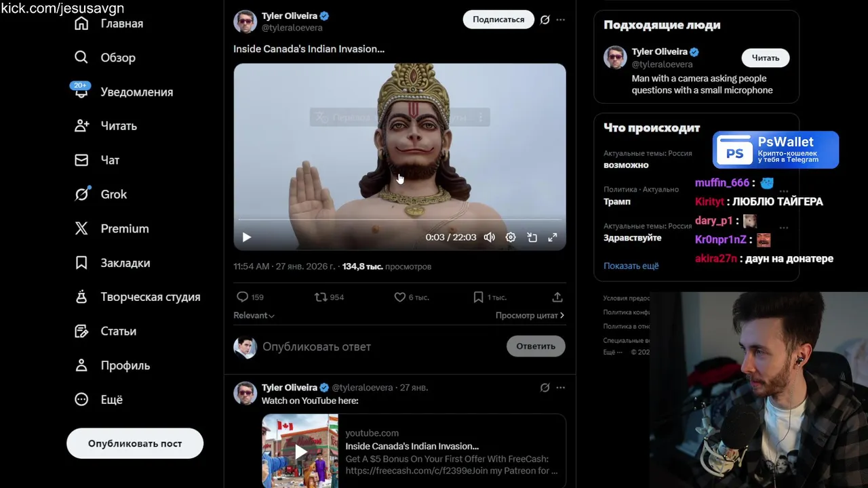
Task: Open the Закладки bookmark icon
Action: click(x=81, y=262)
